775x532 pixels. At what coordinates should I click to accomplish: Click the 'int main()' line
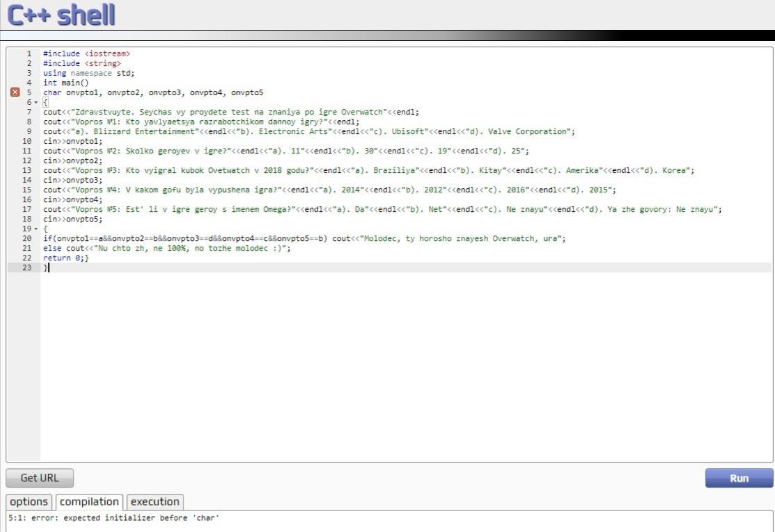coord(66,83)
